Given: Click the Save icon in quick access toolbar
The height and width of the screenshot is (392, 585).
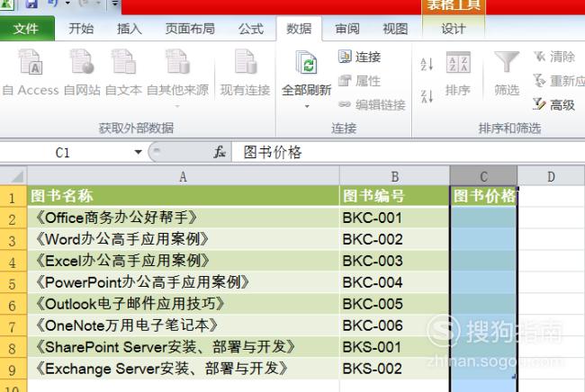Looking at the screenshot, I should tap(31, 4).
